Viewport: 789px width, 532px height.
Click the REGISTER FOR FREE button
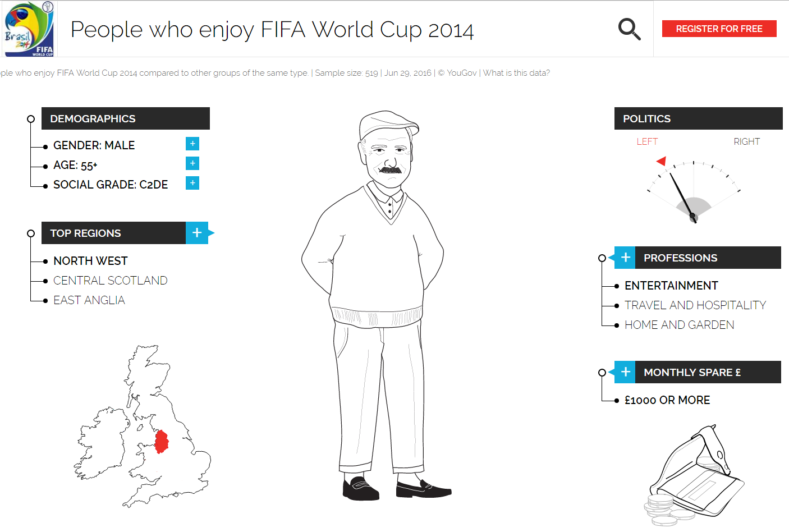point(719,28)
